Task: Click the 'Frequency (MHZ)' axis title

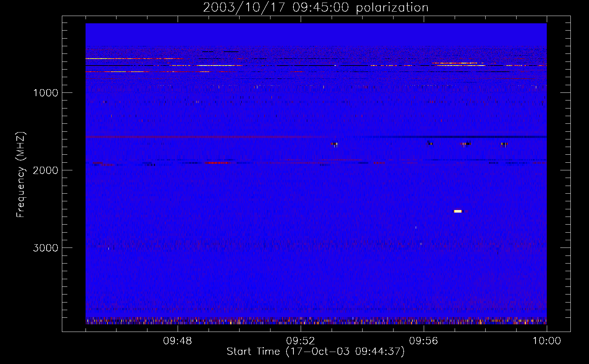Action: (x=21, y=175)
